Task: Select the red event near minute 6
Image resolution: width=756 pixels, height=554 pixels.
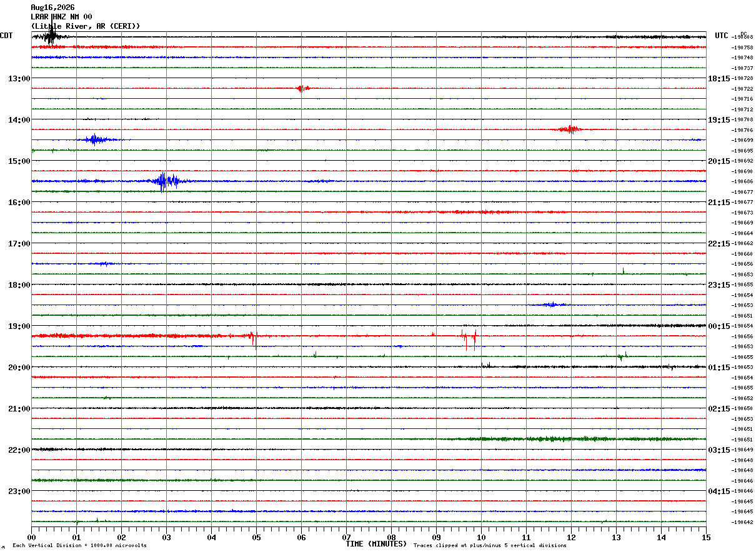Action: 302,88
